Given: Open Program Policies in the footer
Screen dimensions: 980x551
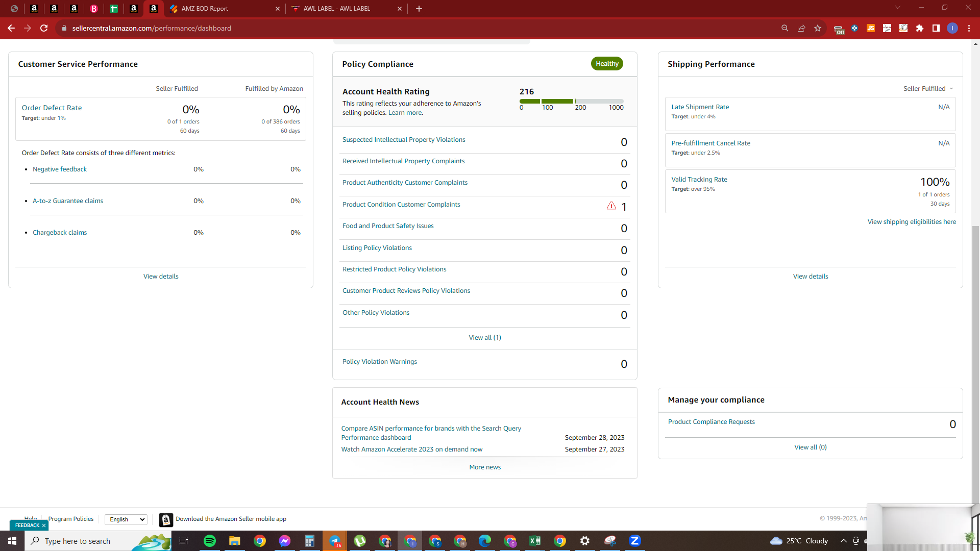Looking at the screenshot, I should coord(71,519).
